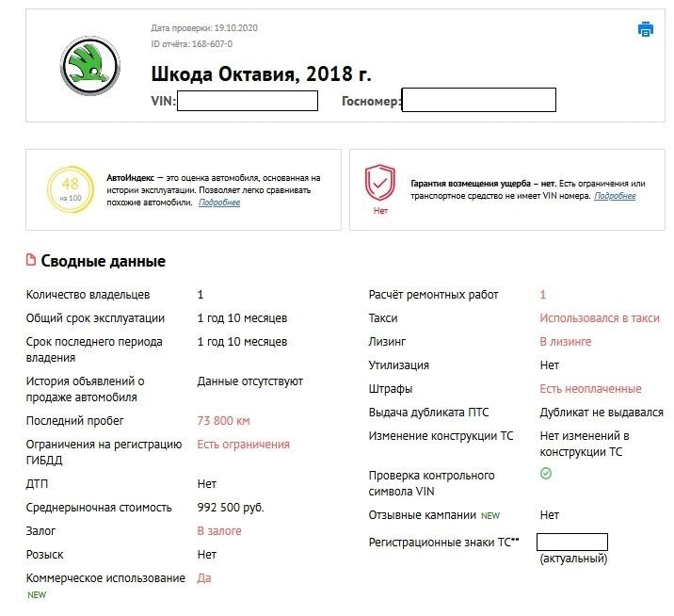
Task: Click the В залоге value
Action: (219, 531)
